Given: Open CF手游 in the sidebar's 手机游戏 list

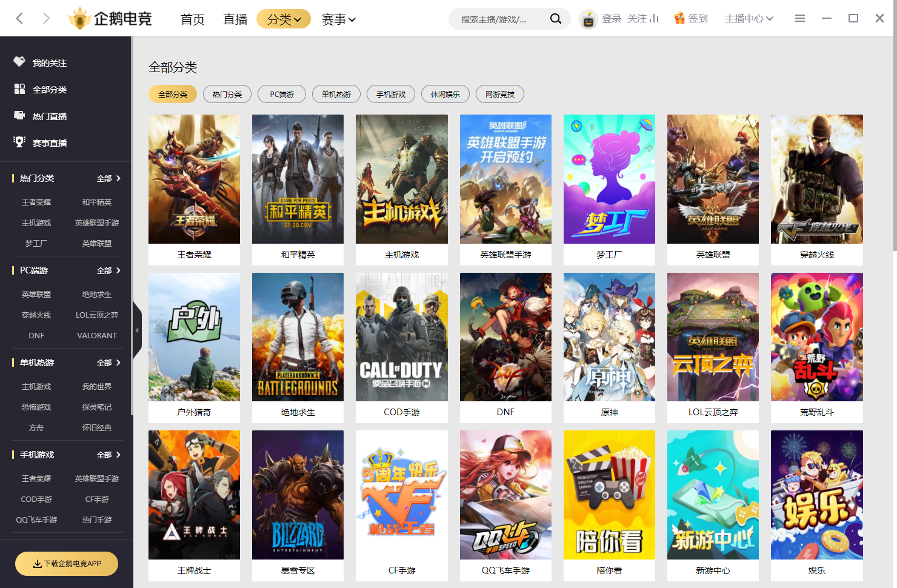Looking at the screenshot, I should tap(97, 499).
